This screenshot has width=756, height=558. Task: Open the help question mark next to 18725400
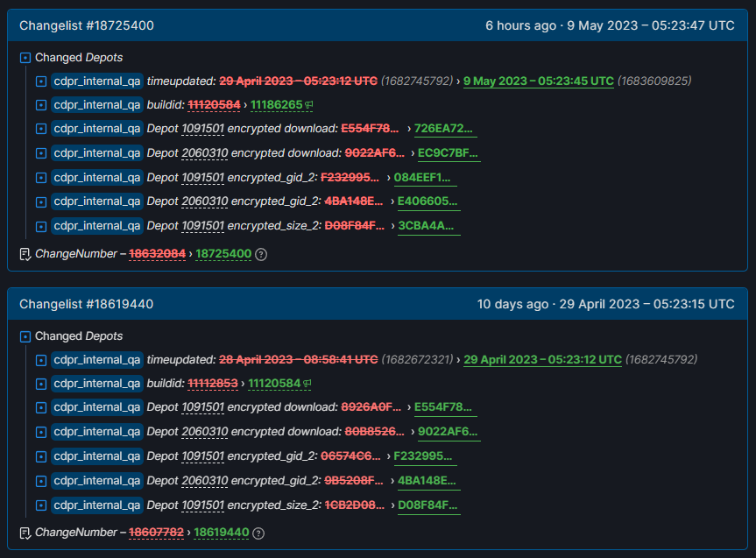point(261,255)
